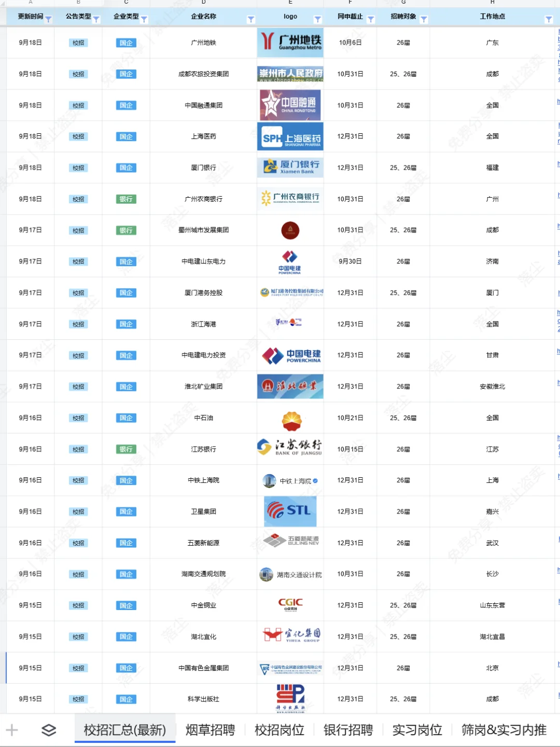Open filter for 更新时间 column
Image resolution: width=560 pixels, height=747 pixels.
pos(48,20)
